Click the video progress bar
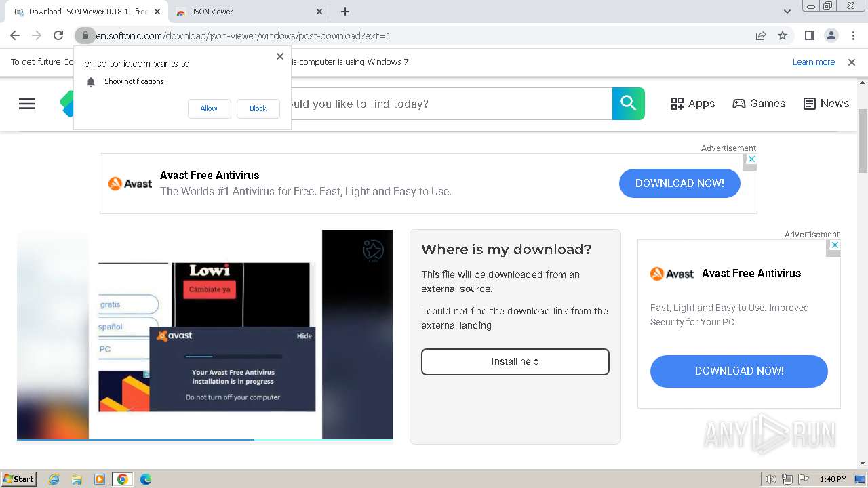Image resolution: width=868 pixels, height=488 pixels. tap(205, 439)
